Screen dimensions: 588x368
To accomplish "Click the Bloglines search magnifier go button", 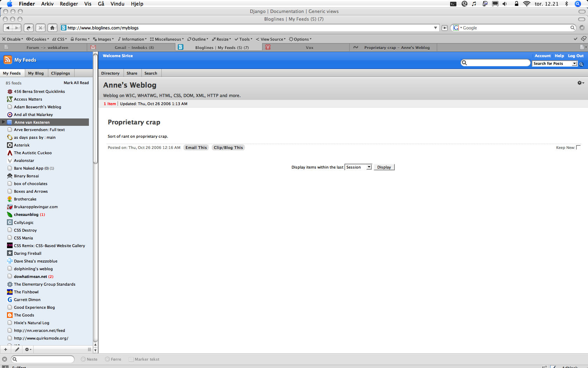I will tap(581, 64).
